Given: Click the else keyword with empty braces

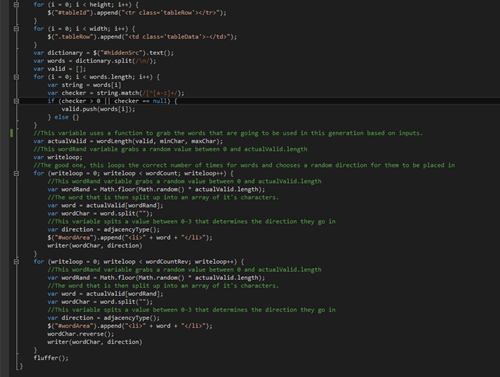Looking at the screenshot, I should pos(62,117).
